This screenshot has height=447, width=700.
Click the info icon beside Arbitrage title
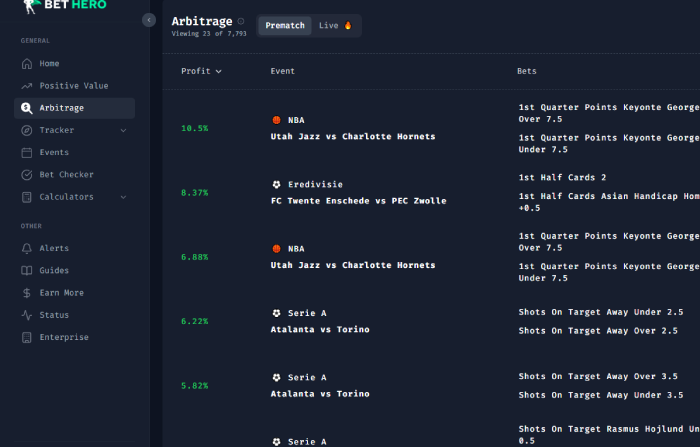pyautogui.click(x=241, y=21)
